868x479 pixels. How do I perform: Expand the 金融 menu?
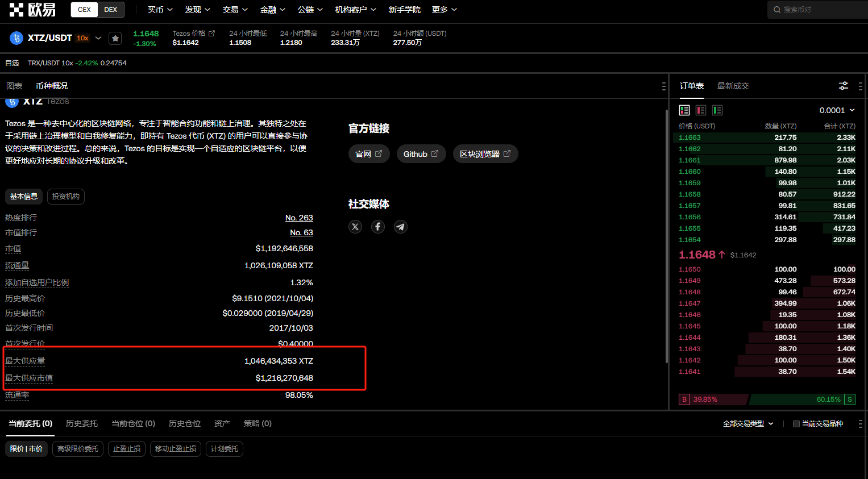(273, 10)
